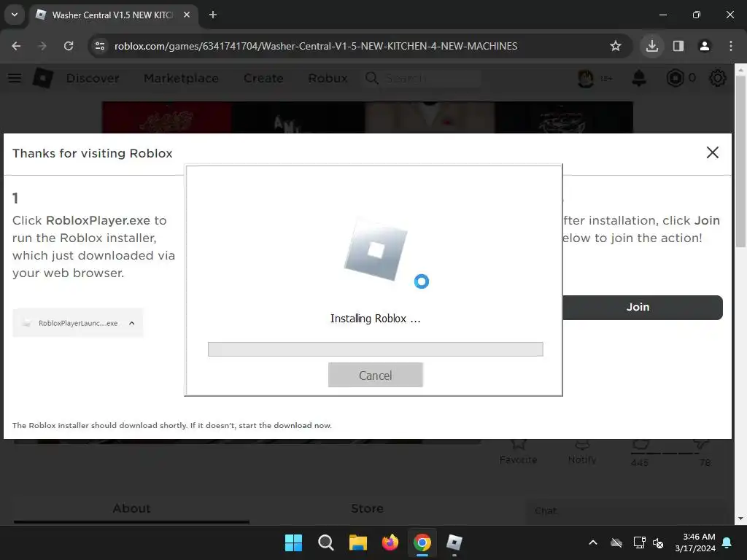Click the thumbs down dislike icon
Viewport: 747px width, 560px height.
[701, 445]
